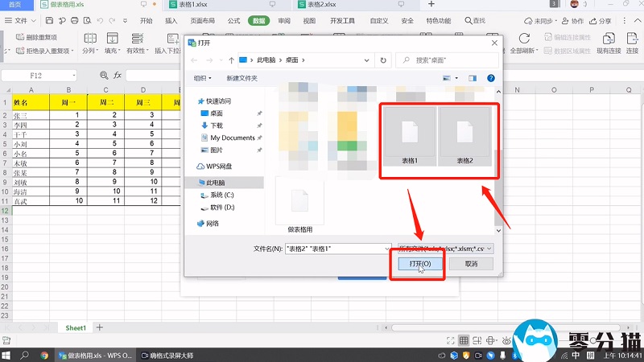
Task: Open the 审阅 ribbon tab
Action: [x=284, y=21]
